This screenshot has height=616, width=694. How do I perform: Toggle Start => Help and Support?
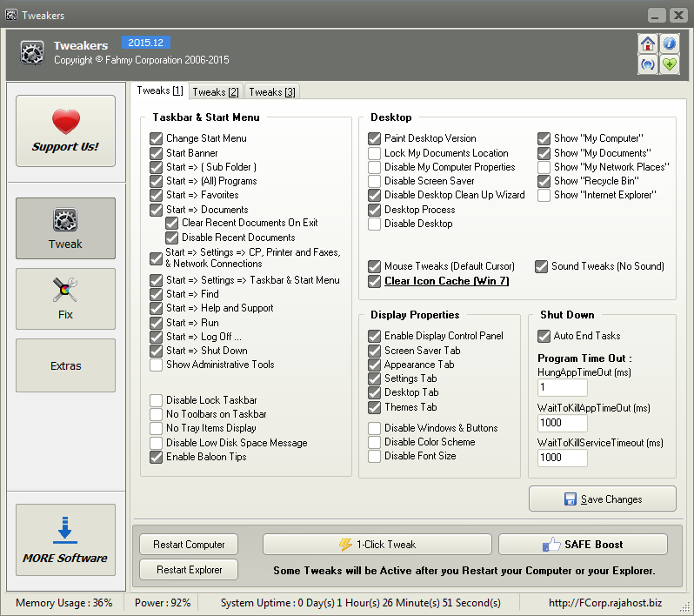[156, 308]
